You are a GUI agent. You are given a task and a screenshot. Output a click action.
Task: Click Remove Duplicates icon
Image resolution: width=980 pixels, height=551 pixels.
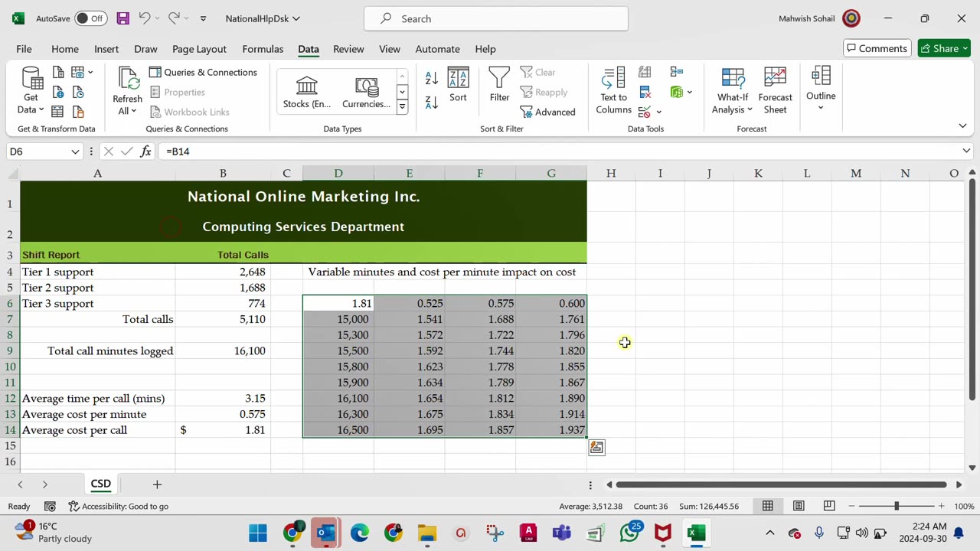(x=645, y=92)
